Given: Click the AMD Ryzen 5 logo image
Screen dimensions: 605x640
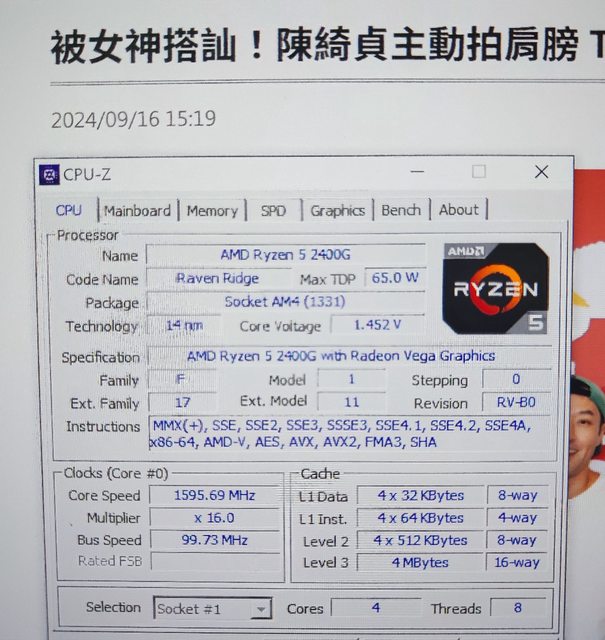Looking at the screenshot, I should point(495,288).
